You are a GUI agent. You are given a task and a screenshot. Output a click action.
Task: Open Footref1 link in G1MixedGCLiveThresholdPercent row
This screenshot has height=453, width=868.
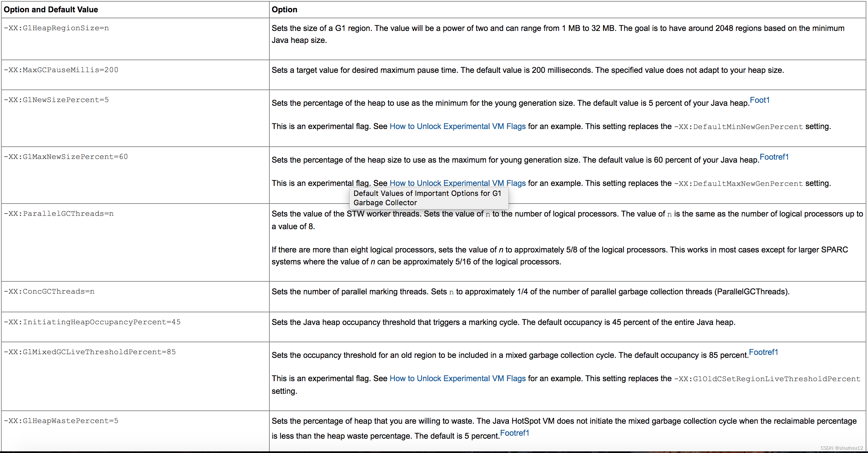point(763,352)
